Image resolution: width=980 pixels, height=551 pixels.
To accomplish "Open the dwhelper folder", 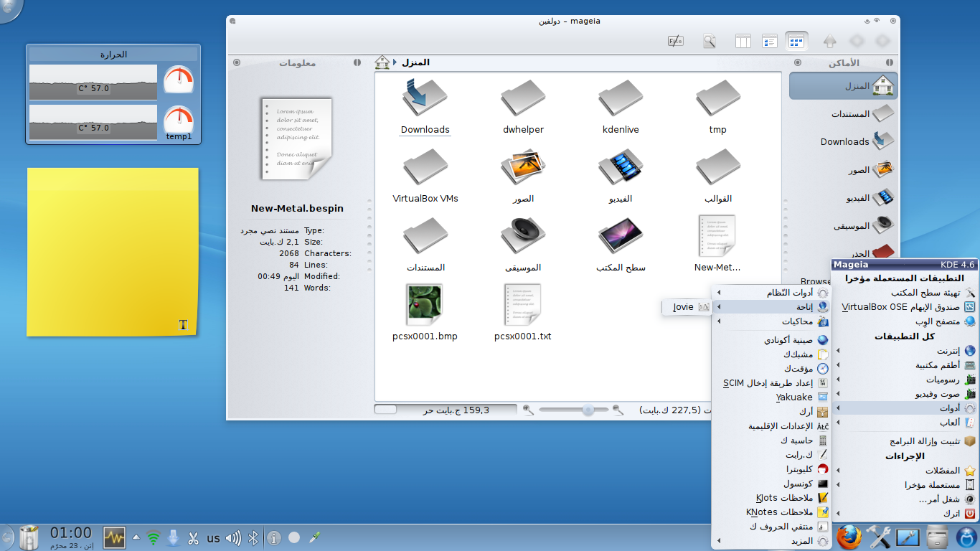I will tap(523, 106).
